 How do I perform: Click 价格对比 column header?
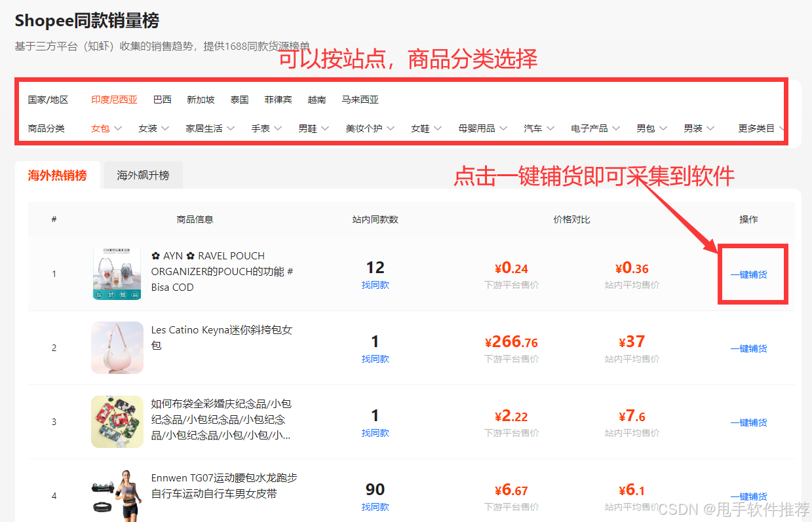tap(571, 219)
